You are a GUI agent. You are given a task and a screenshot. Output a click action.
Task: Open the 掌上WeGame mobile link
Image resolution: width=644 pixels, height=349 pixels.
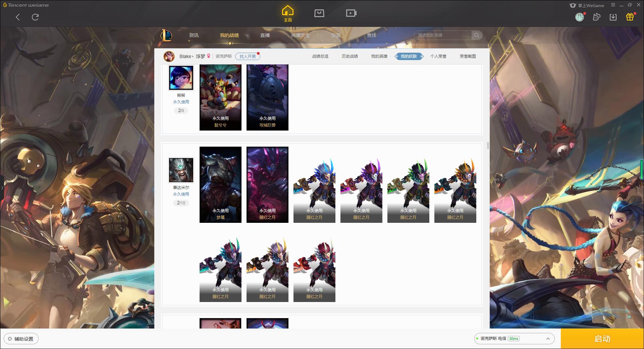pyautogui.click(x=587, y=5)
